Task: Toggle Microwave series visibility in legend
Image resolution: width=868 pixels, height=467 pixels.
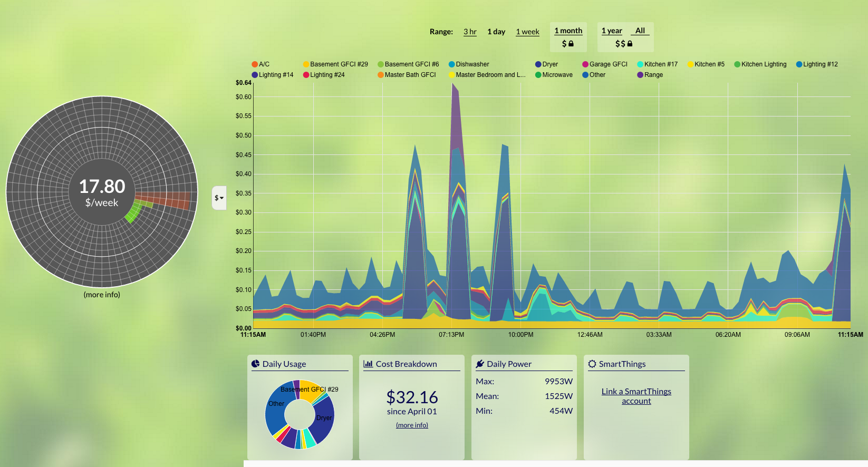Action: click(554, 75)
